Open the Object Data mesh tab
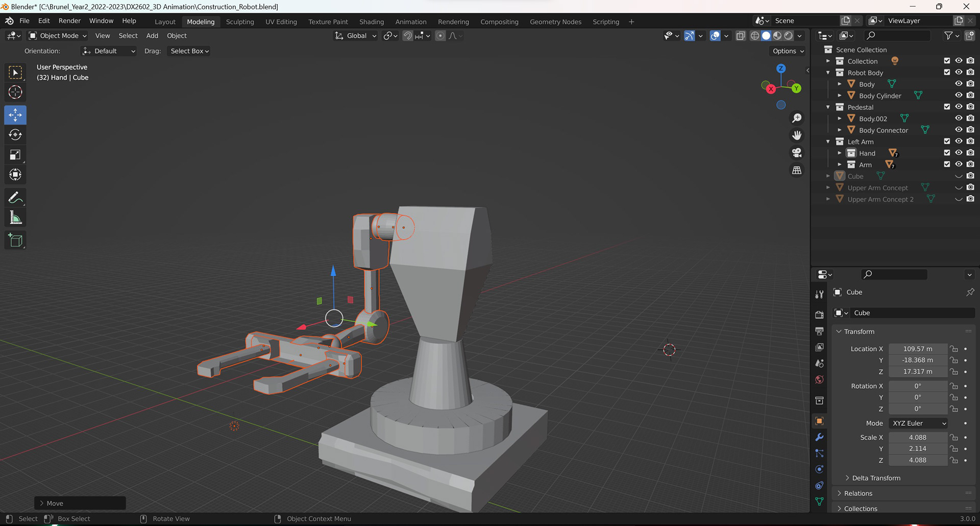 (819, 501)
